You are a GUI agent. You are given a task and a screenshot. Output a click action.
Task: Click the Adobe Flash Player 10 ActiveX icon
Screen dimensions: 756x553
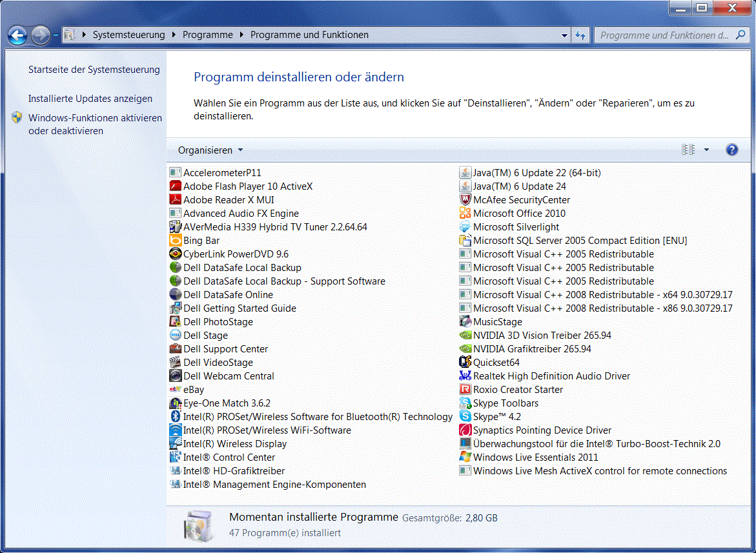coord(176,186)
